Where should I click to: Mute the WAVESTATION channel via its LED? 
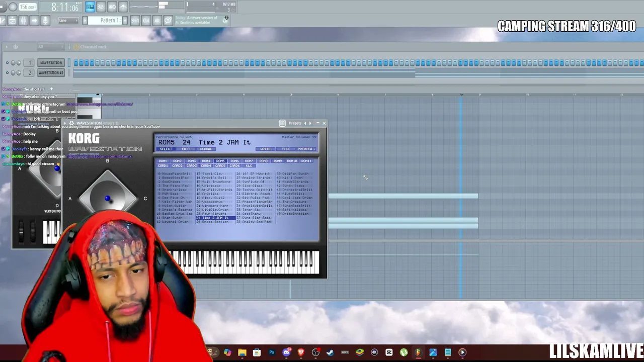(7, 63)
